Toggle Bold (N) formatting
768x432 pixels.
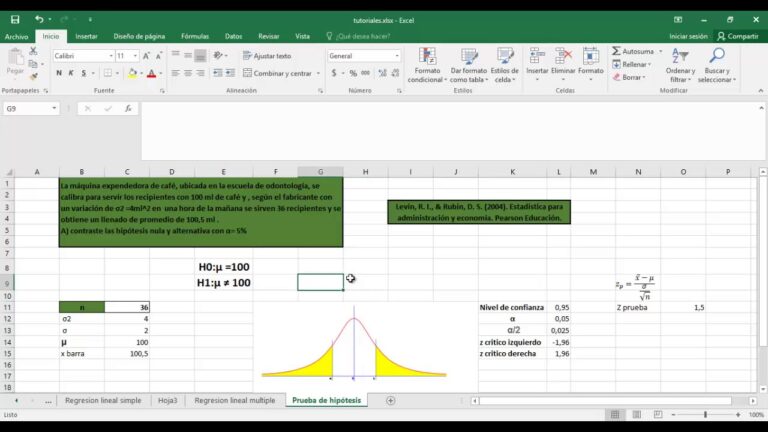pyautogui.click(x=59, y=73)
